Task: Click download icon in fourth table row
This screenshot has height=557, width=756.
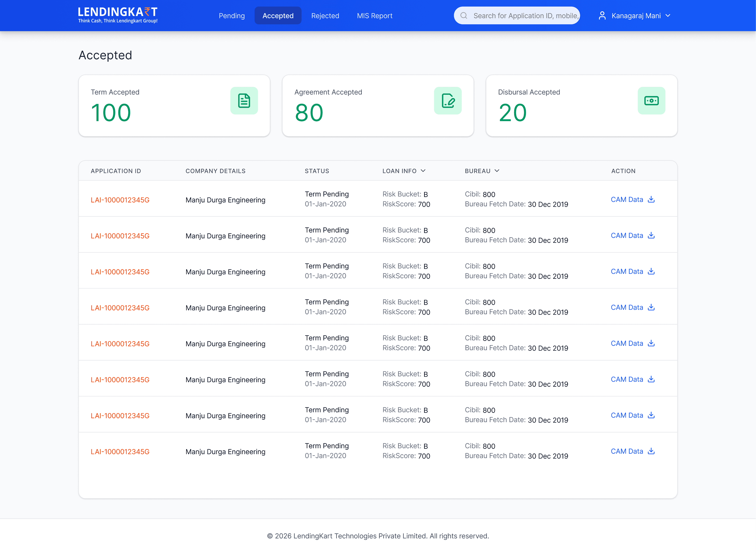Action: 651,307
